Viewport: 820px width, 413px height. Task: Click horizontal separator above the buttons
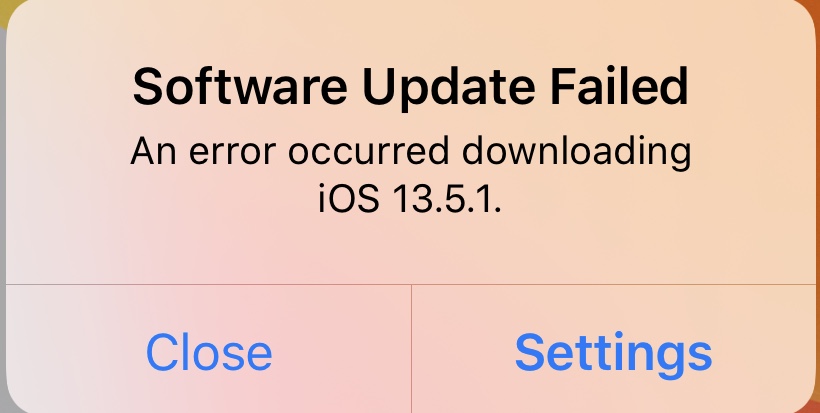(411, 285)
